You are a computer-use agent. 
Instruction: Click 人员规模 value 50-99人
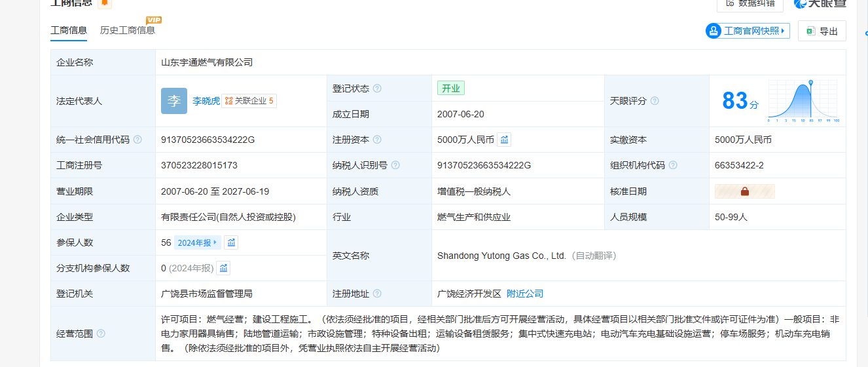[x=731, y=217]
